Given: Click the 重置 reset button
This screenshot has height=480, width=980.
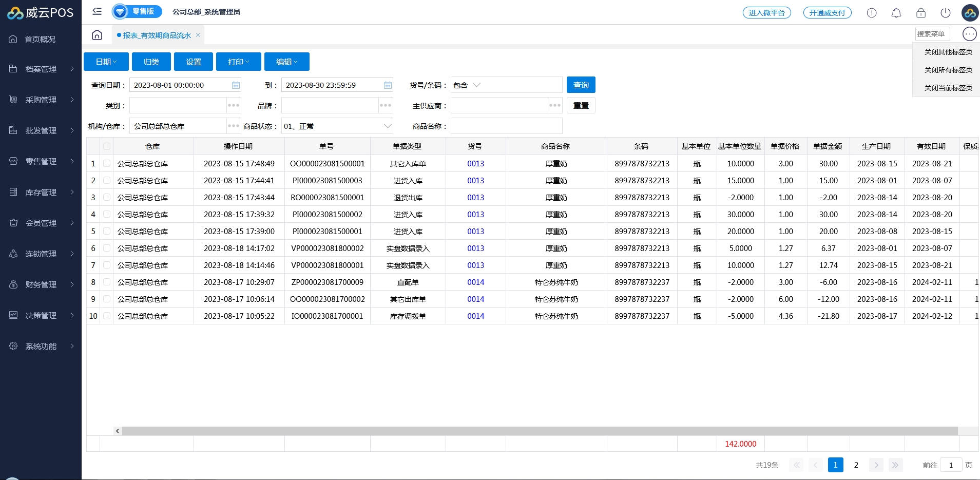Looking at the screenshot, I should (x=581, y=106).
